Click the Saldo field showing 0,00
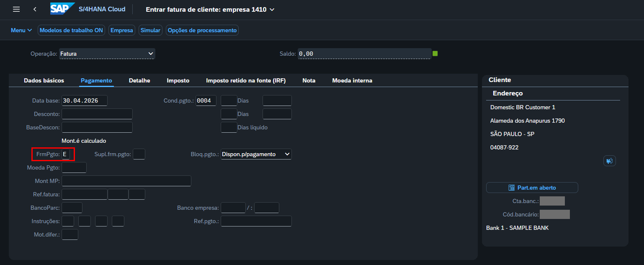Viewport: 644px width, 265px height. point(364,54)
